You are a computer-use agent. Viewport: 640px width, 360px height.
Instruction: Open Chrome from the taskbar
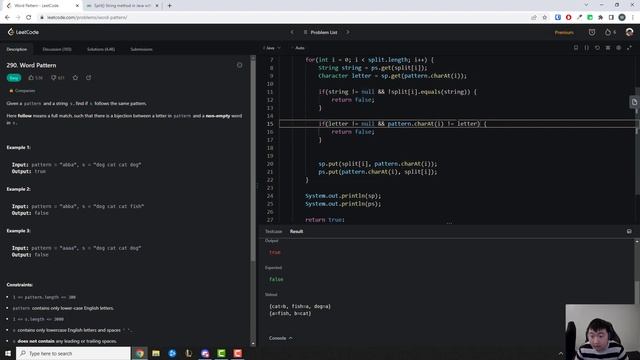(x=140, y=353)
